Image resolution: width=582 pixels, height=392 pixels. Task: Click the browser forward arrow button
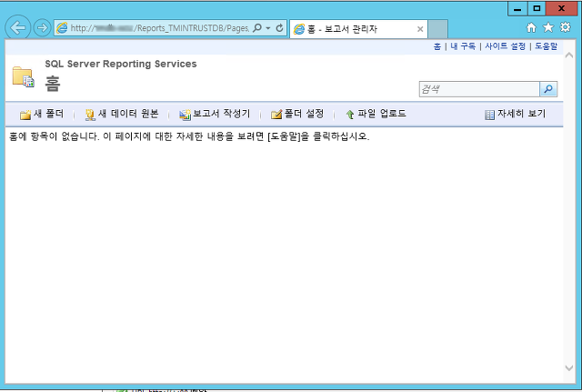(x=42, y=28)
